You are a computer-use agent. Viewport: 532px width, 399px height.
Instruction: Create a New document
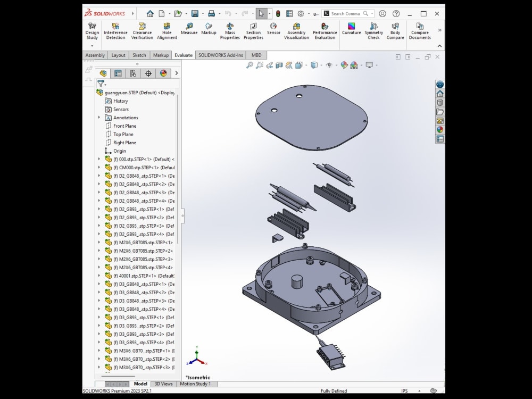pyautogui.click(x=162, y=14)
